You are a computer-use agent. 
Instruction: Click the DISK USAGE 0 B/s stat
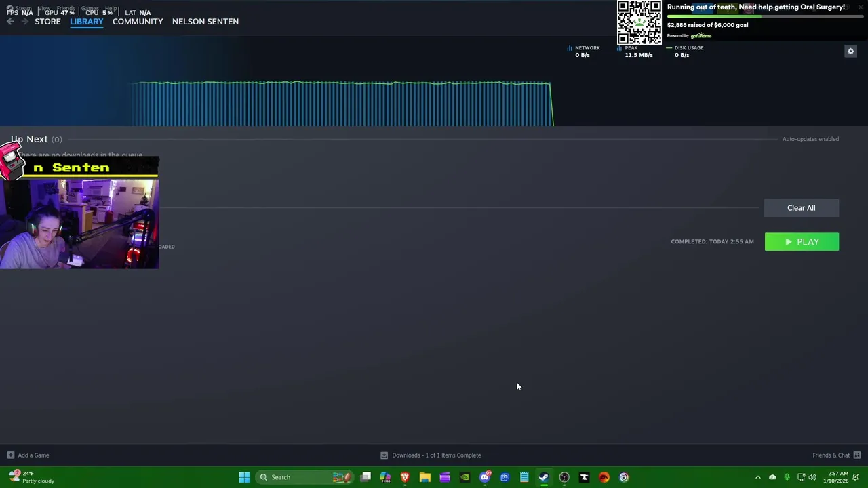(x=686, y=52)
